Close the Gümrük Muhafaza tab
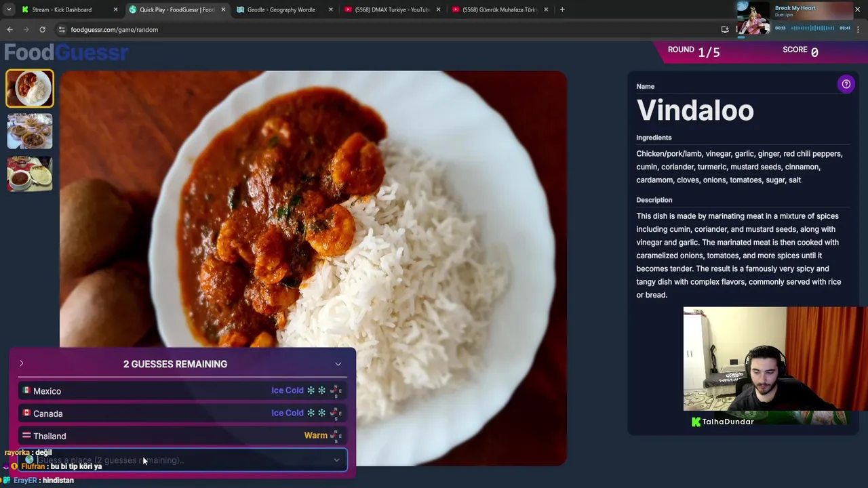The image size is (868, 488). 546,9
